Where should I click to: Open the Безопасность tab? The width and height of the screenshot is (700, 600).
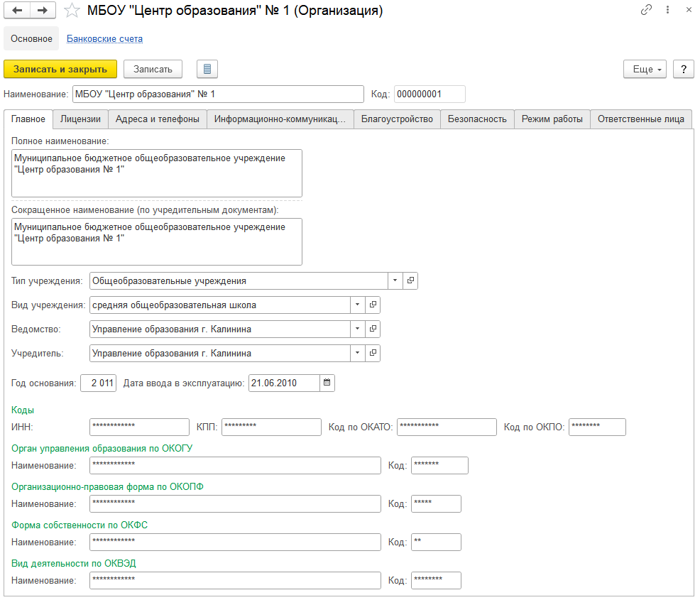pos(476,119)
